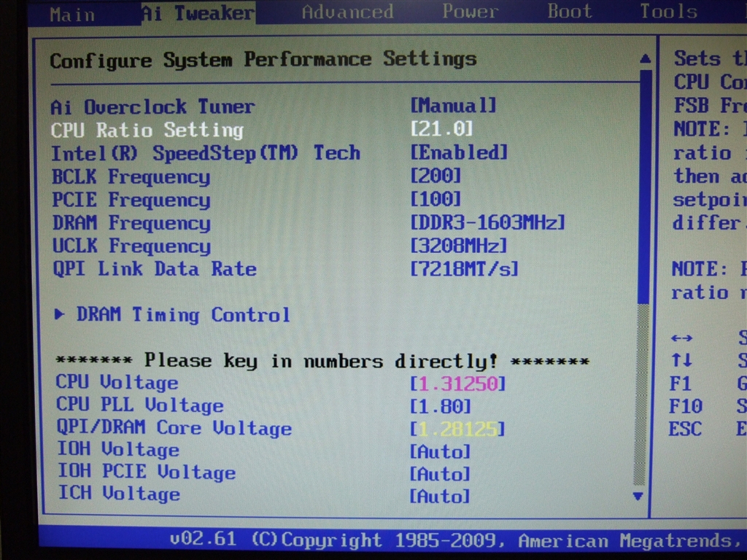The image size is (747, 560).
Task: Open the Ai Overclock Tuner [Manual] option
Action: tap(452, 105)
